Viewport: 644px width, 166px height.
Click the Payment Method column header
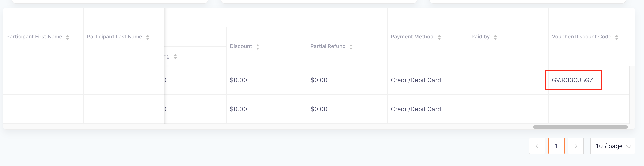[x=427, y=37]
